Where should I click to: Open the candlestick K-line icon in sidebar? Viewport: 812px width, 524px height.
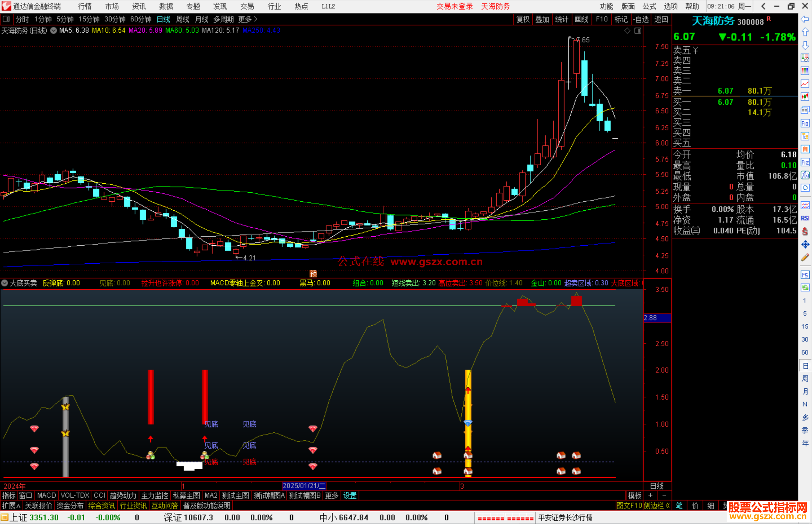(x=805, y=97)
